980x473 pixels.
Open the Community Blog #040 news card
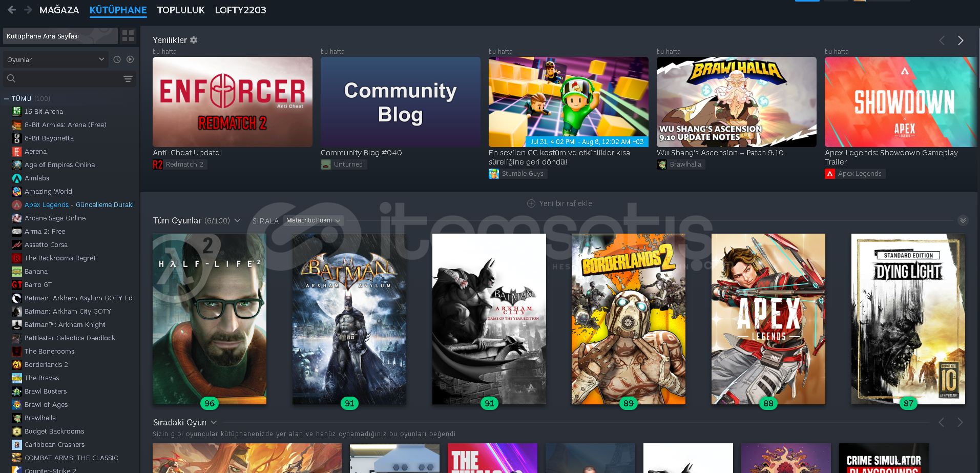click(x=401, y=102)
